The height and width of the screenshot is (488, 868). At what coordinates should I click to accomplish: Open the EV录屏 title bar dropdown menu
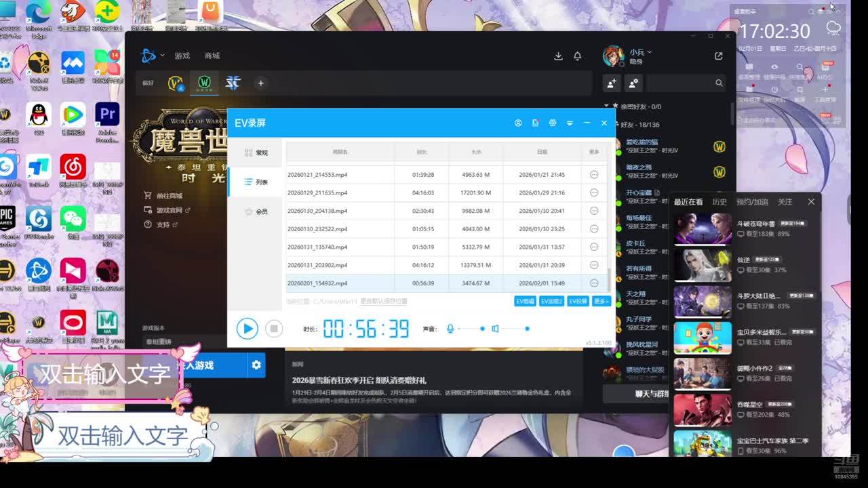[570, 123]
